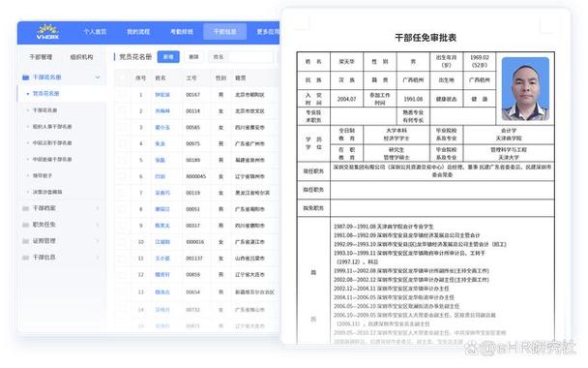Expand the 干部信息 sidebar section arrow
Viewport: 588px width, 368px height.
click(98, 258)
